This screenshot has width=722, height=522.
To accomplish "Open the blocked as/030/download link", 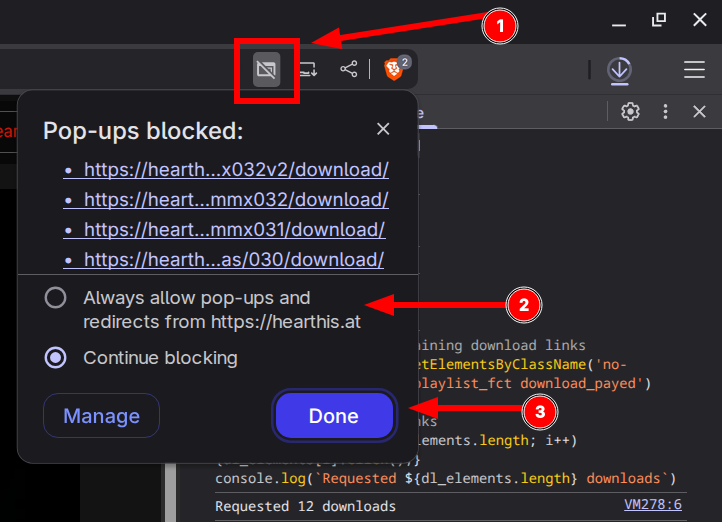I will 234,260.
